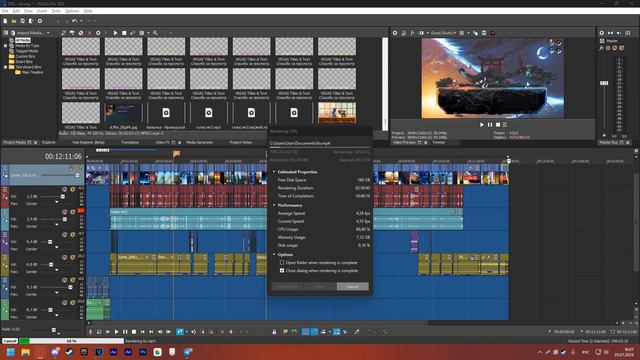The image size is (640, 360).
Task: Open Steam from the taskbar
Action: pyautogui.click(x=69, y=352)
